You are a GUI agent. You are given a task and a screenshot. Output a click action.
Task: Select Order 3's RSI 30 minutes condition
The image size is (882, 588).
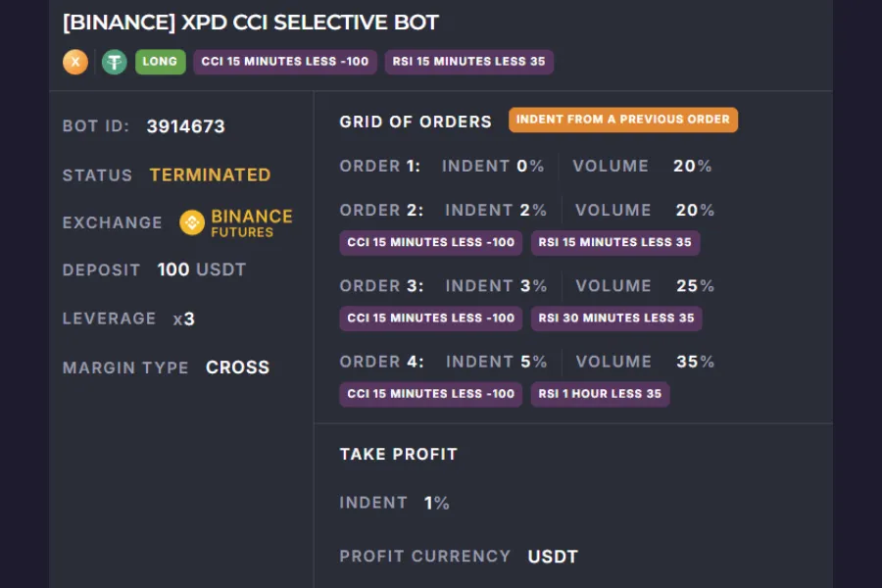click(616, 318)
